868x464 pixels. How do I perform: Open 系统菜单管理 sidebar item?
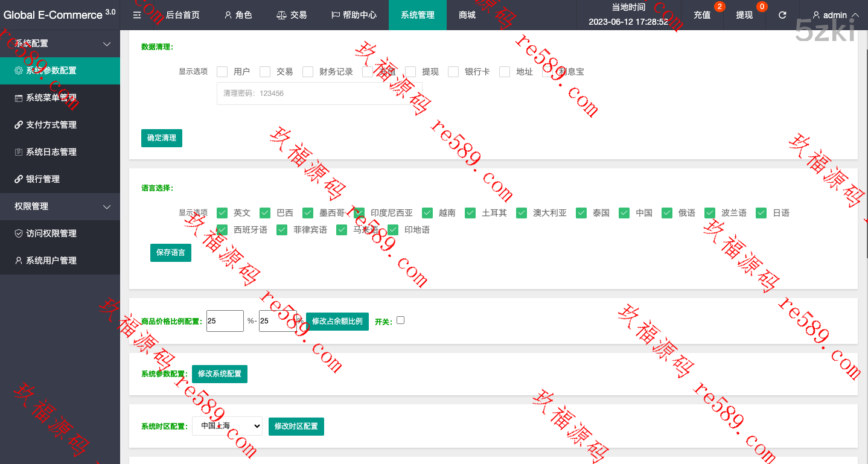[51, 98]
